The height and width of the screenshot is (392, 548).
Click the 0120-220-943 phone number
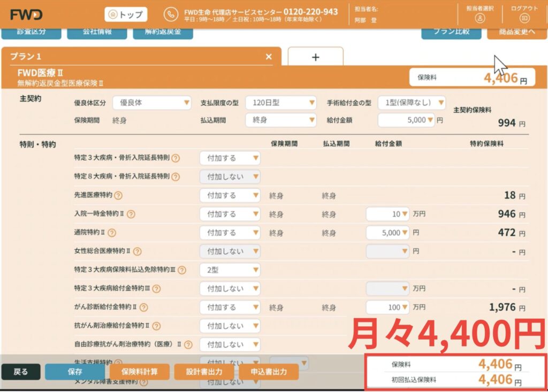click(310, 12)
